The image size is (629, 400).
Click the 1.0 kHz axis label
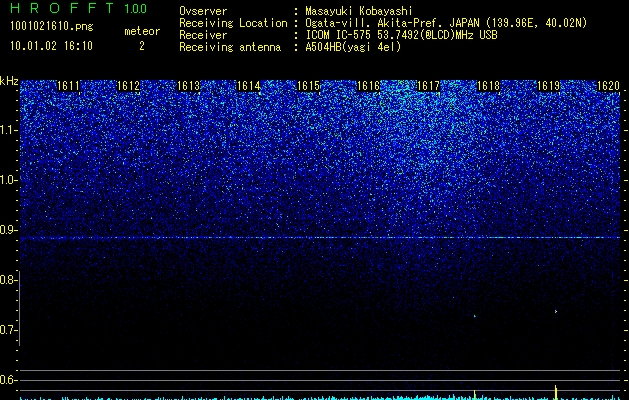[x=7, y=180]
